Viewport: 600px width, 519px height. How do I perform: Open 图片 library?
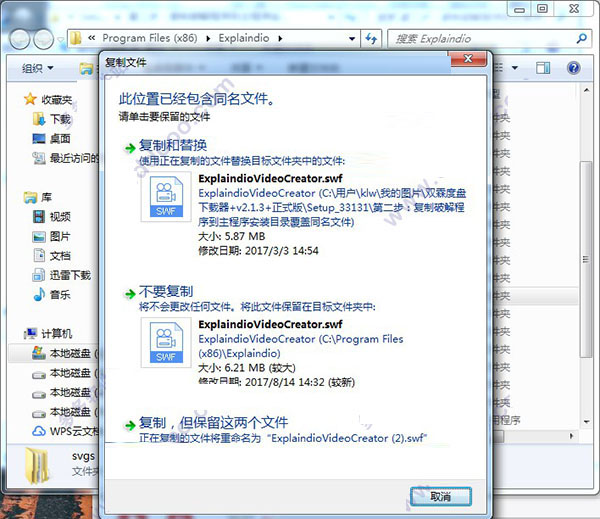(x=60, y=236)
